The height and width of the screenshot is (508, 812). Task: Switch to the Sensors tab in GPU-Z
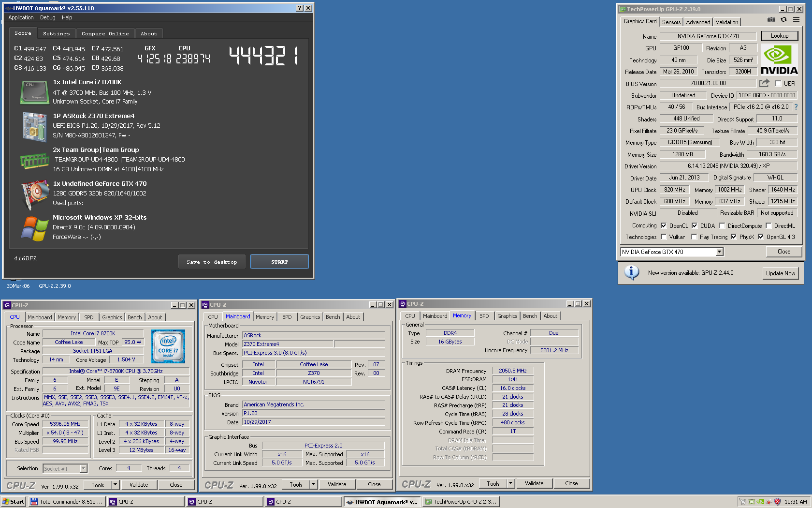[x=671, y=22]
